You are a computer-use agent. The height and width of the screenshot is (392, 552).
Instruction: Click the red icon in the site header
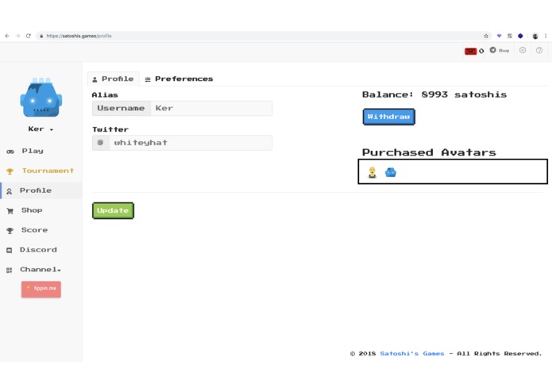point(470,52)
